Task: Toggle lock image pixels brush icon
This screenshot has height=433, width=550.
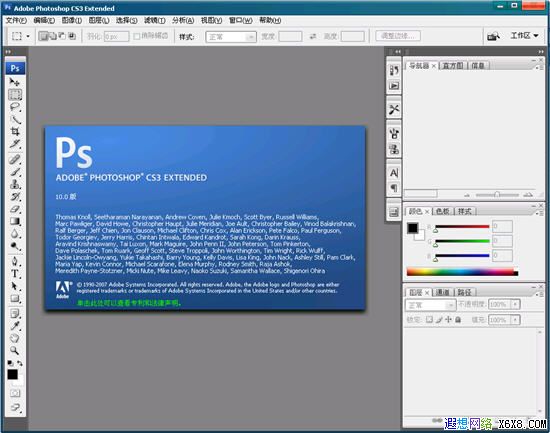Action: (439, 320)
